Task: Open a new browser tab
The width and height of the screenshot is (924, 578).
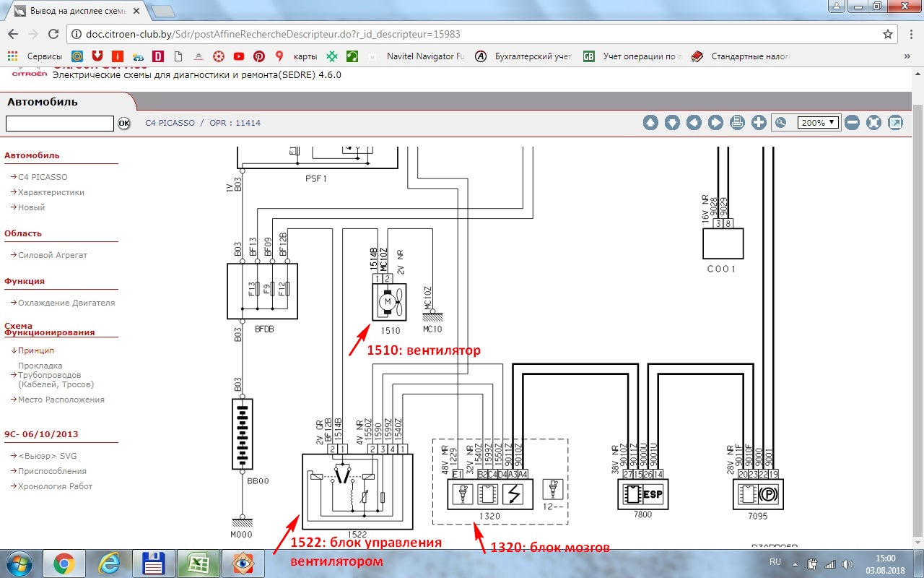Action: [164, 11]
